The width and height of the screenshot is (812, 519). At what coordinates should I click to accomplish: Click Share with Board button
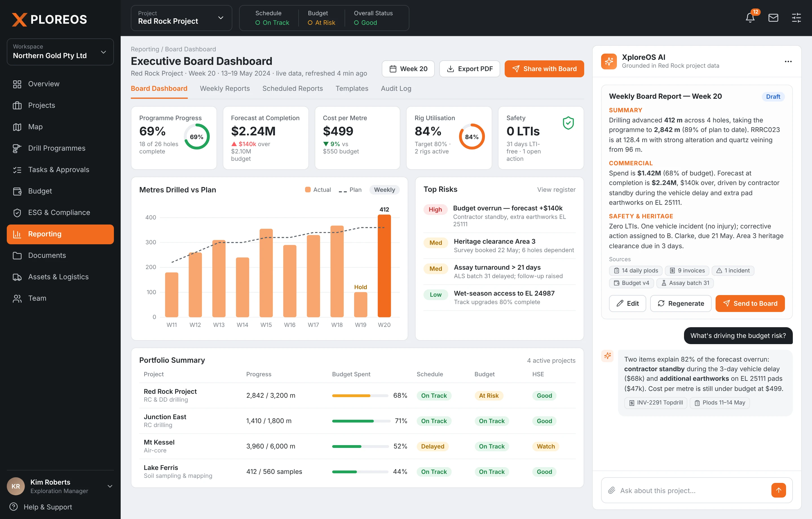pyautogui.click(x=544, y=69)
